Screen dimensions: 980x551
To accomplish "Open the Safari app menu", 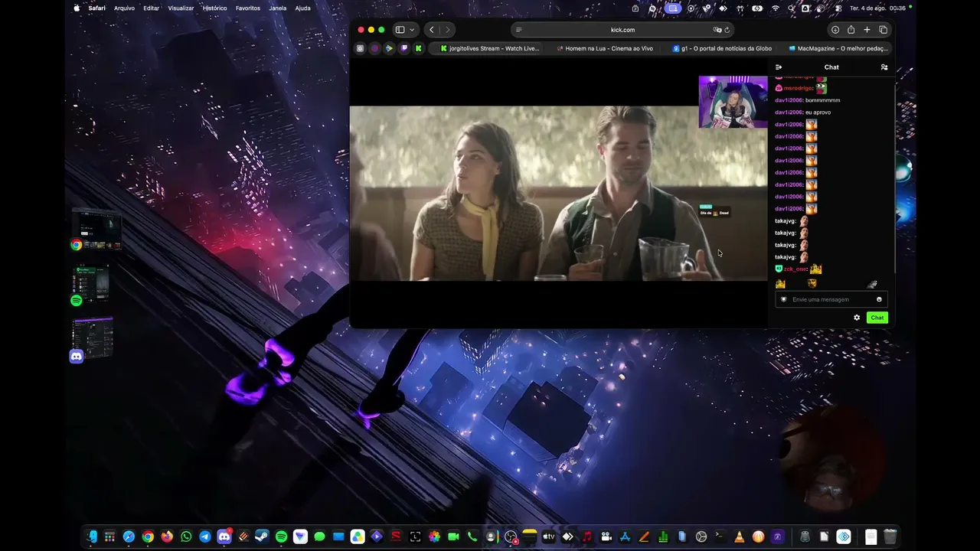I will 96,8.
